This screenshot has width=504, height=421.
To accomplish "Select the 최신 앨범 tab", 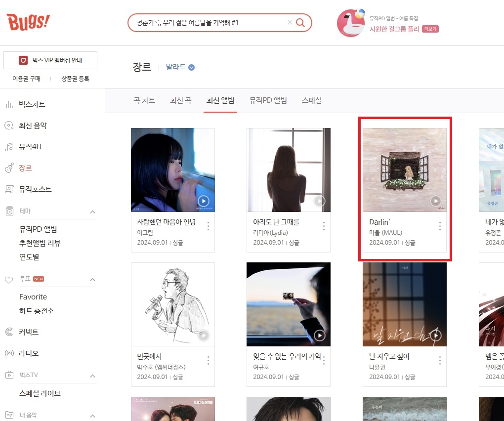I will point(220,101).
